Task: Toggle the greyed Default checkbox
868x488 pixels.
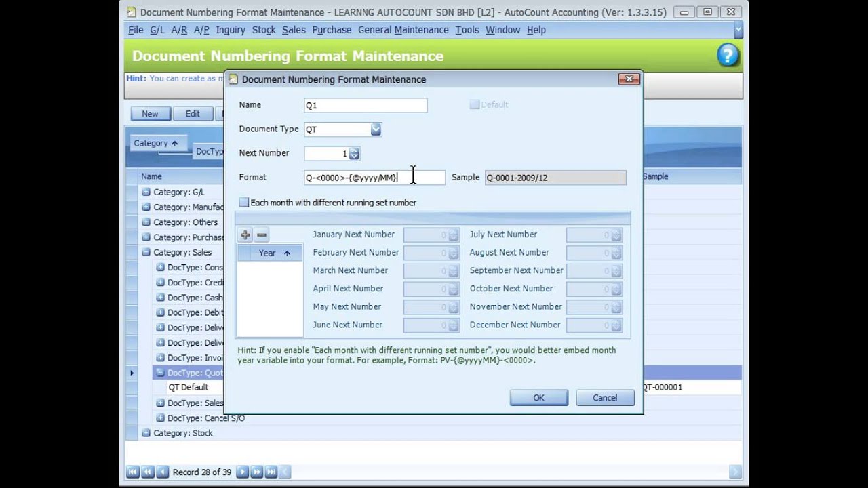Action: click(x=475, y=104)
